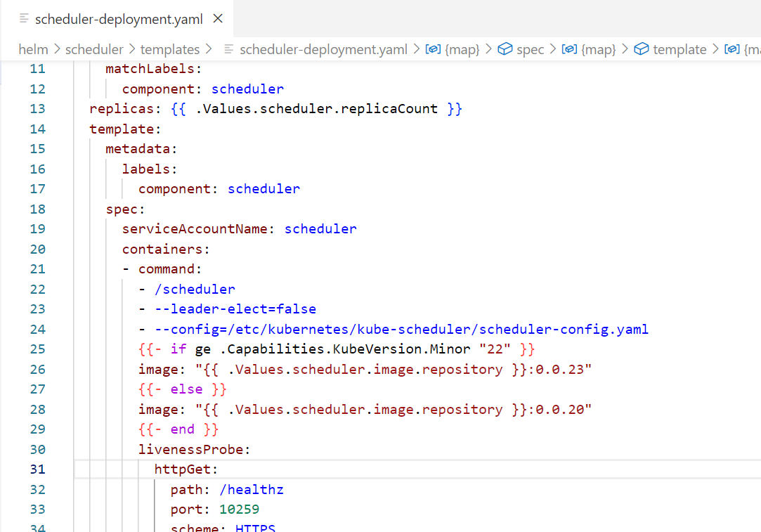Open the helm breadcrumb folder

click(33, 49)
